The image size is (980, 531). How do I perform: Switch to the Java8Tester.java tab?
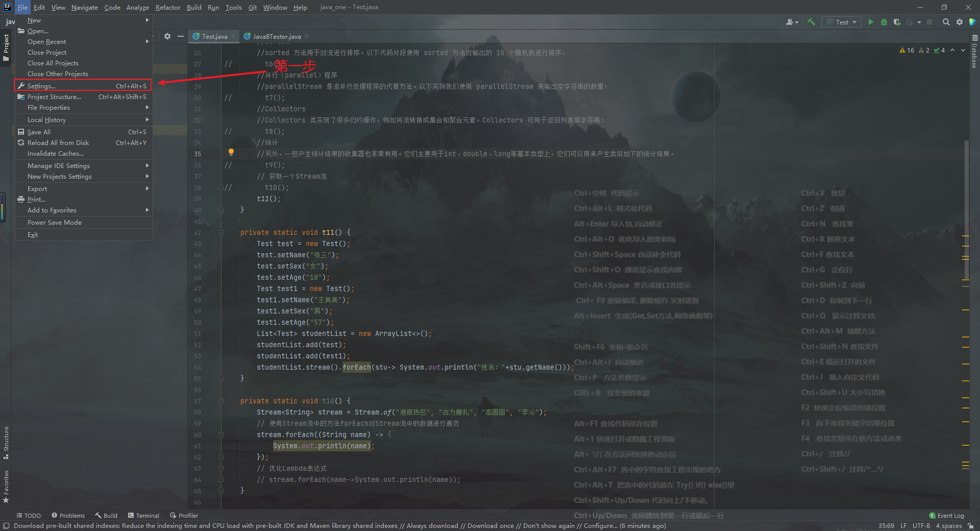(x=277, y=36)
